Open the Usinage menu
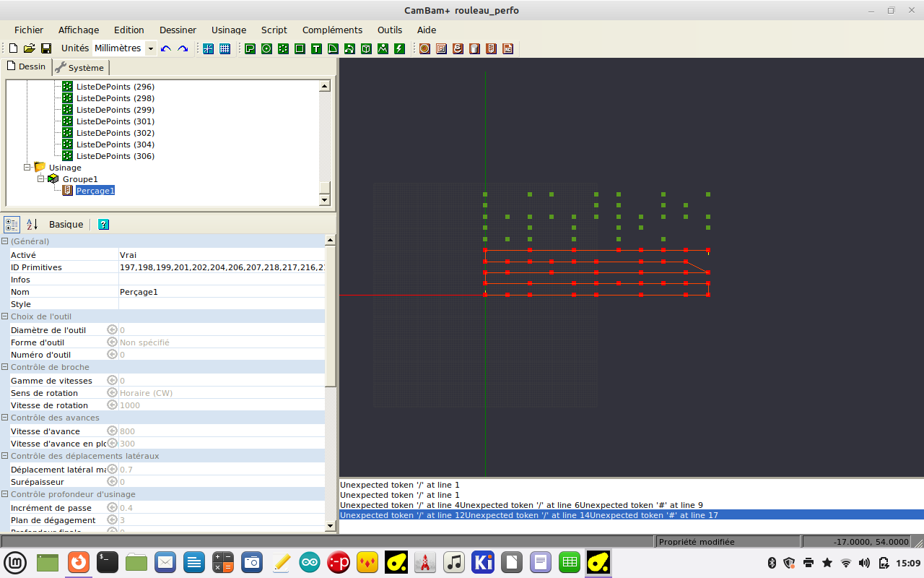Screen dimensions: 924x578 coord(229,30)
